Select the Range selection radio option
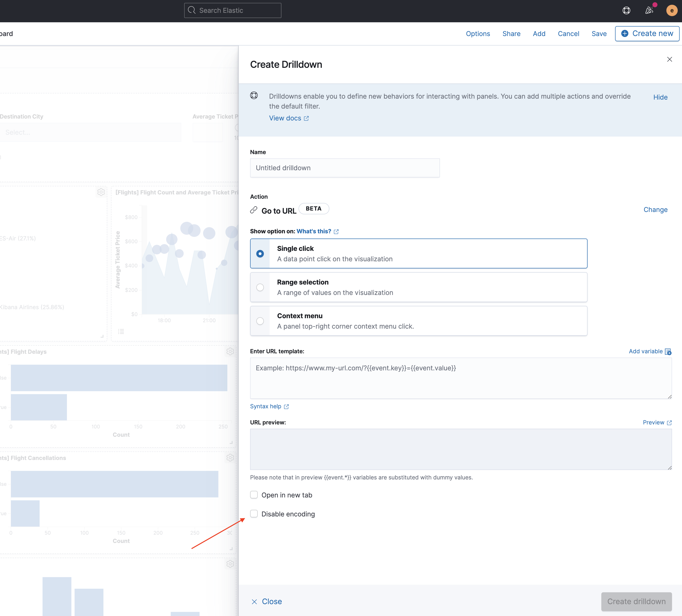The height and width of the screenshot is (616, 682). tap(260, 287)
